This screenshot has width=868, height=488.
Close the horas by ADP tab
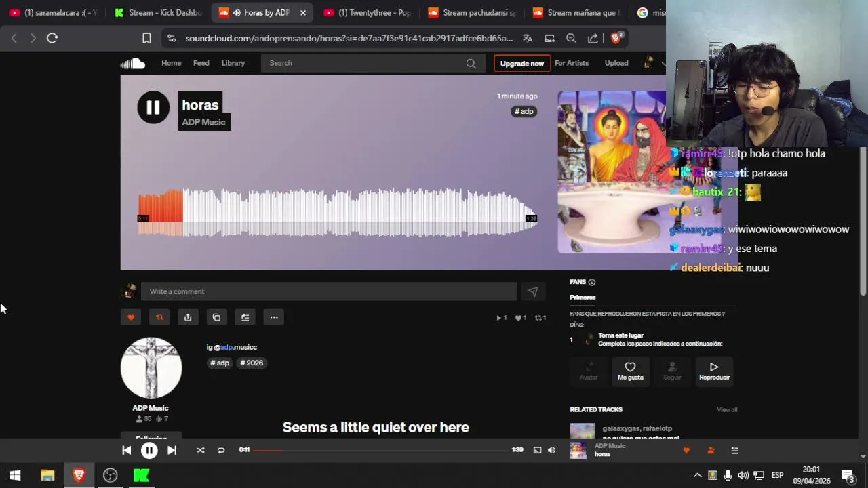[303, 12]
